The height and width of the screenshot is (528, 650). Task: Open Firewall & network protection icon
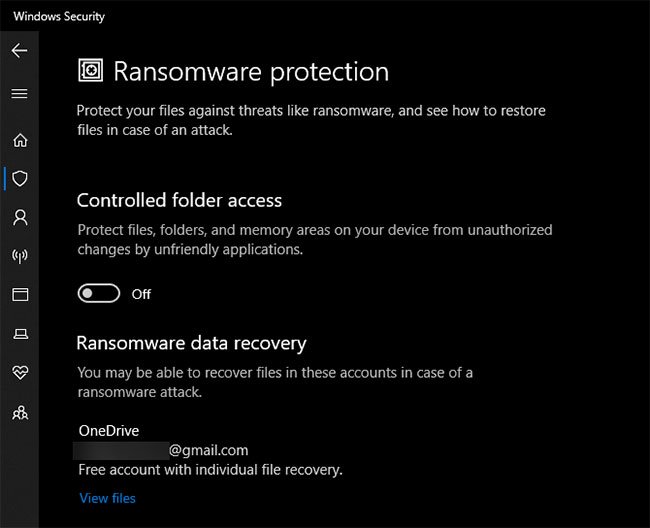20,256
